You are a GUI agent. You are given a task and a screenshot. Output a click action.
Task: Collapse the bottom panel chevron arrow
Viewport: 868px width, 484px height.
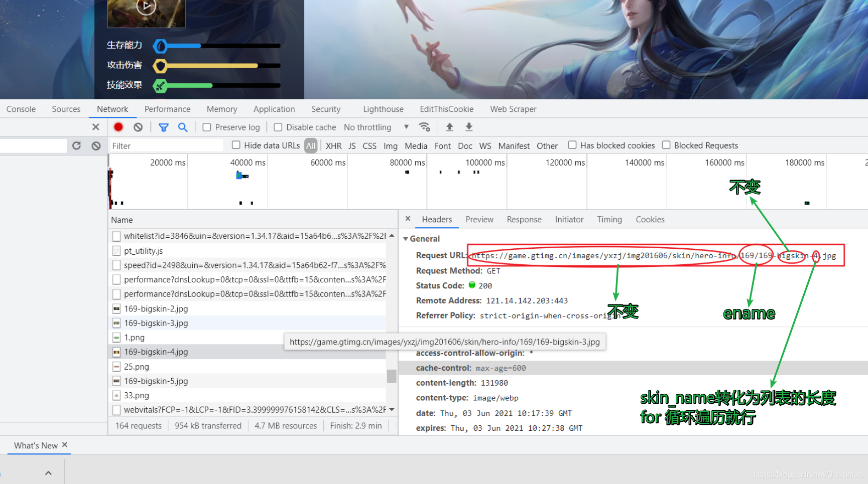pos(48,473)
